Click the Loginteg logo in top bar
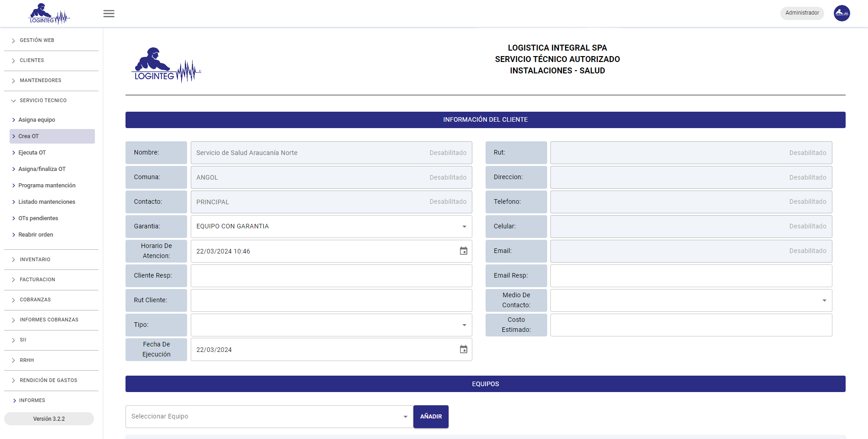The image size is (868, 439). 49,14
